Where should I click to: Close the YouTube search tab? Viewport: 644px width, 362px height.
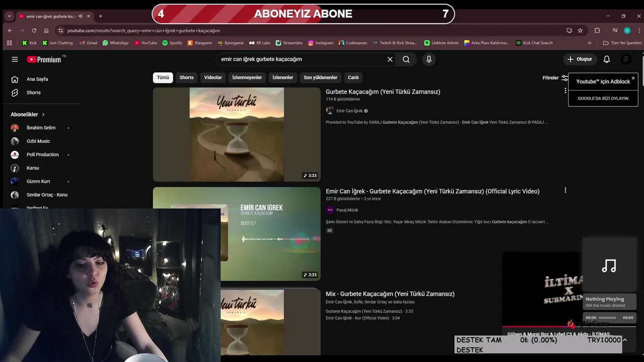pyautogui.click(x=89, y=16)
